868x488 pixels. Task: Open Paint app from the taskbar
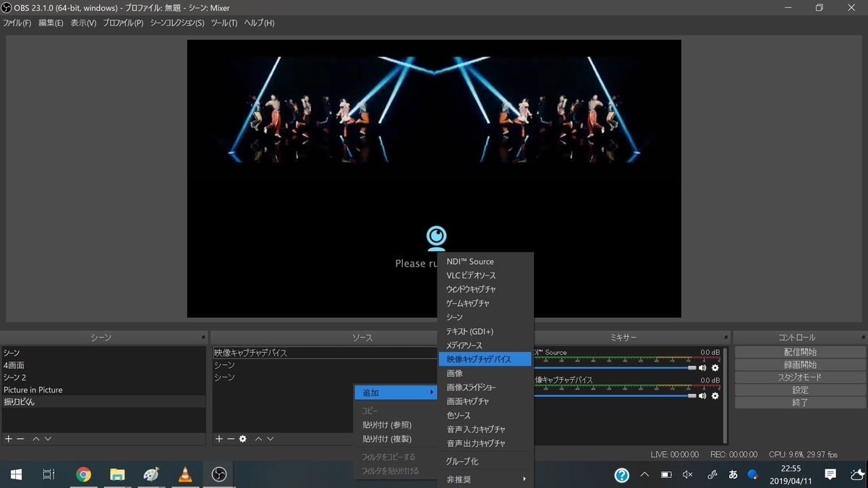[x=151, y=474]
